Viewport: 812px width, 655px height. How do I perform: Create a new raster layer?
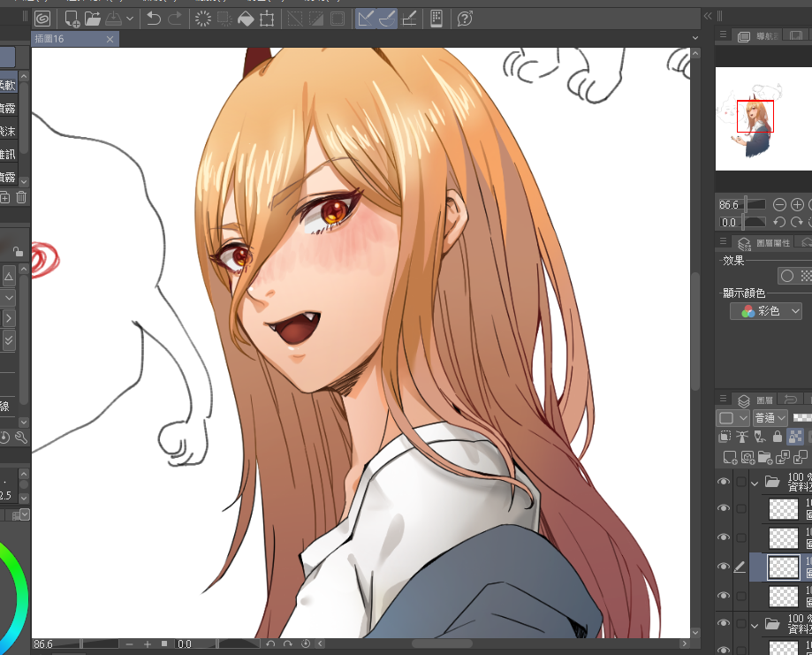click(730, 458)
